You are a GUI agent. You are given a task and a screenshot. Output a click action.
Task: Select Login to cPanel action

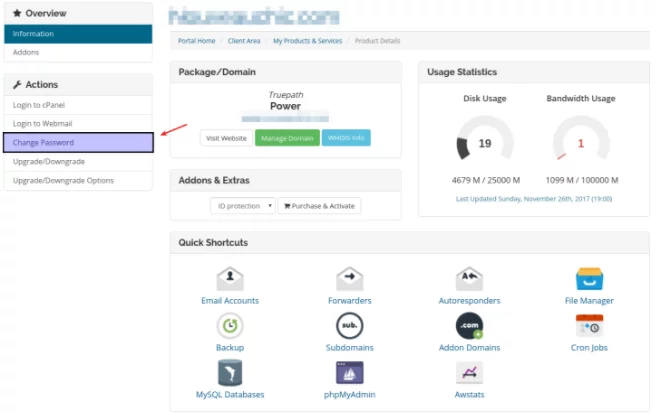point(78,105)
